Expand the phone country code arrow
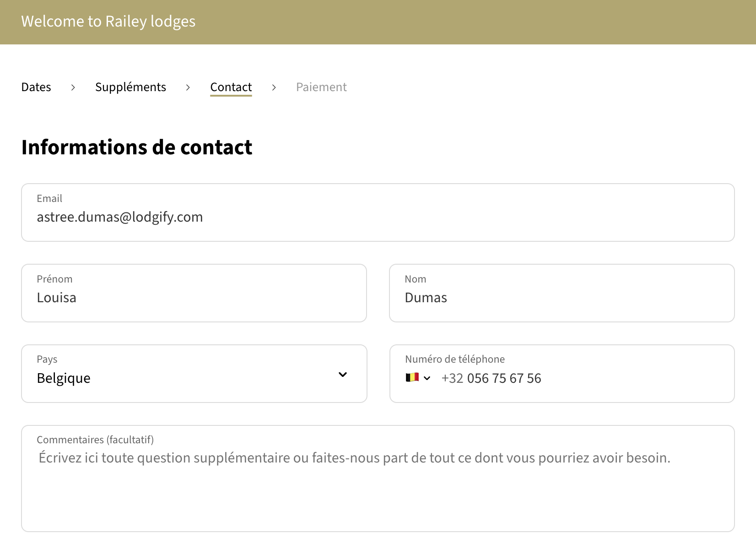The width and height of the screenshot is (756, 555). 427,378
